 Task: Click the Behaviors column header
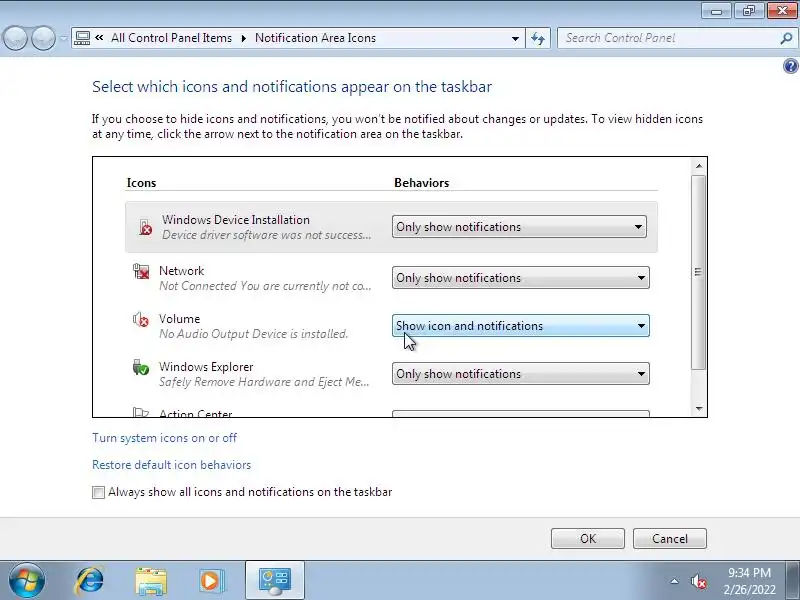[x=421, y=183]
